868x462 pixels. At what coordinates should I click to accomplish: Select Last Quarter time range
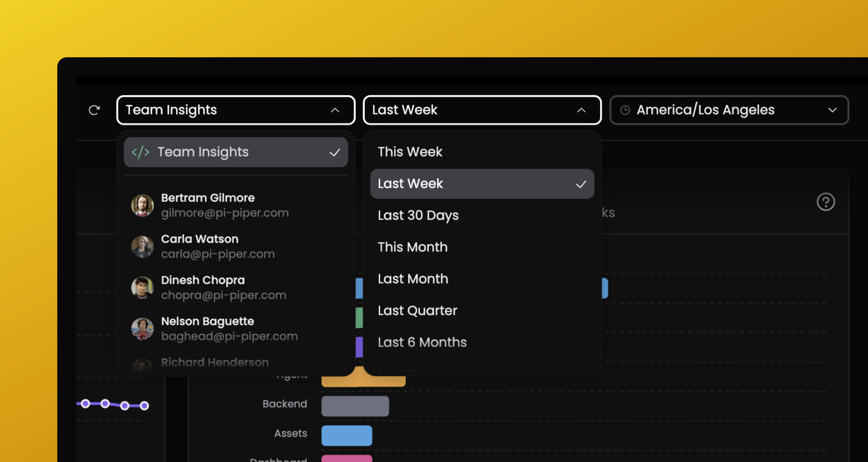(417, 310)
